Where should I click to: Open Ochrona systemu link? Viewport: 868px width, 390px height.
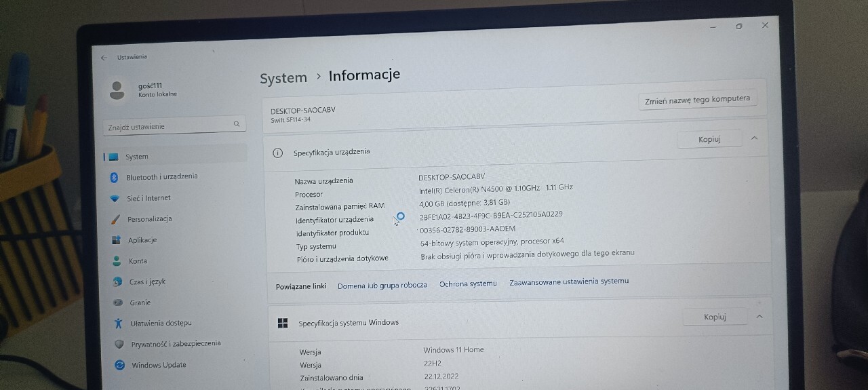[468, 284]
